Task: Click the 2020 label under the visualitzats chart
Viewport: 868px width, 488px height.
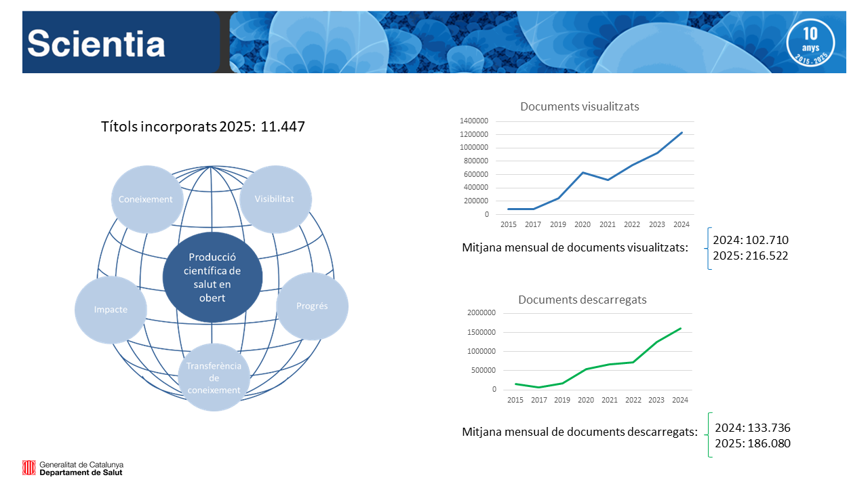Action: 583,225
